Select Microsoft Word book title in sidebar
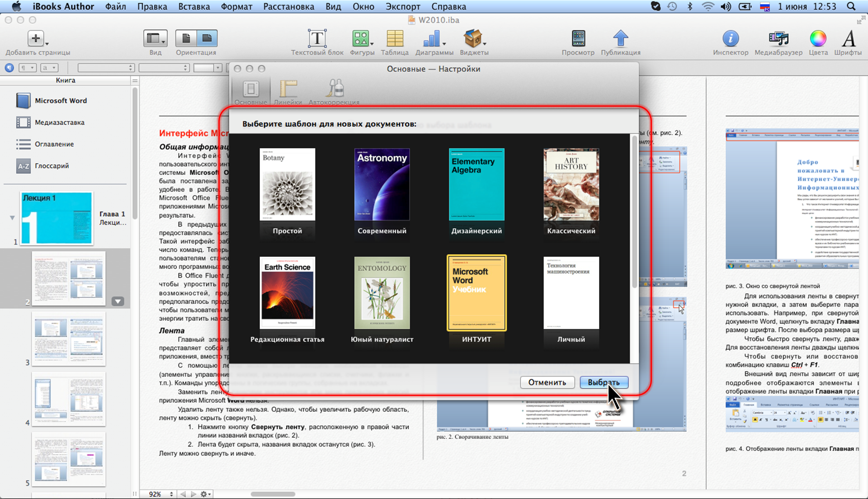The height and width of the screenshot is (499, 868). 61,100
